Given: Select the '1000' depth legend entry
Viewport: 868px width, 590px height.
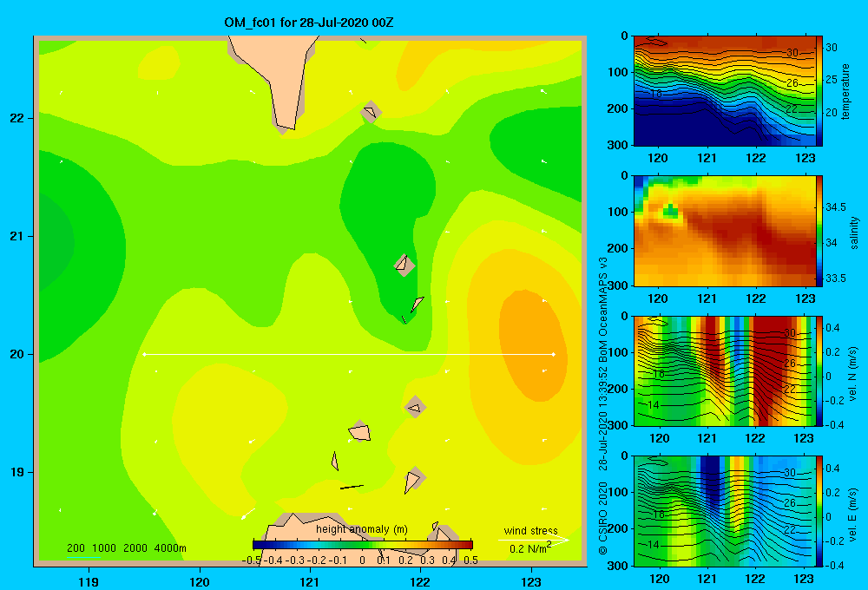Looking at the screenshot, I should [104, 548].
